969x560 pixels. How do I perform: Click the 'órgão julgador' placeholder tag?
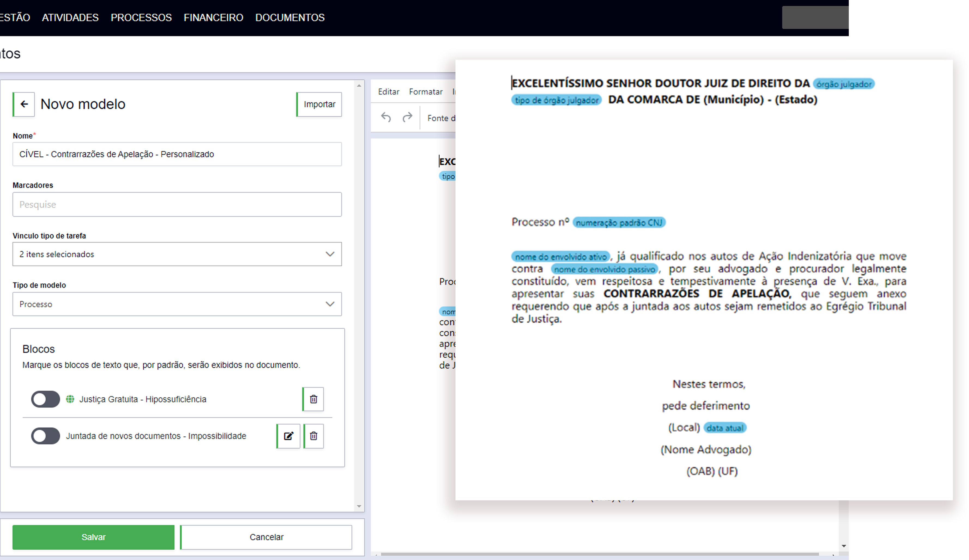coord(844,84)
